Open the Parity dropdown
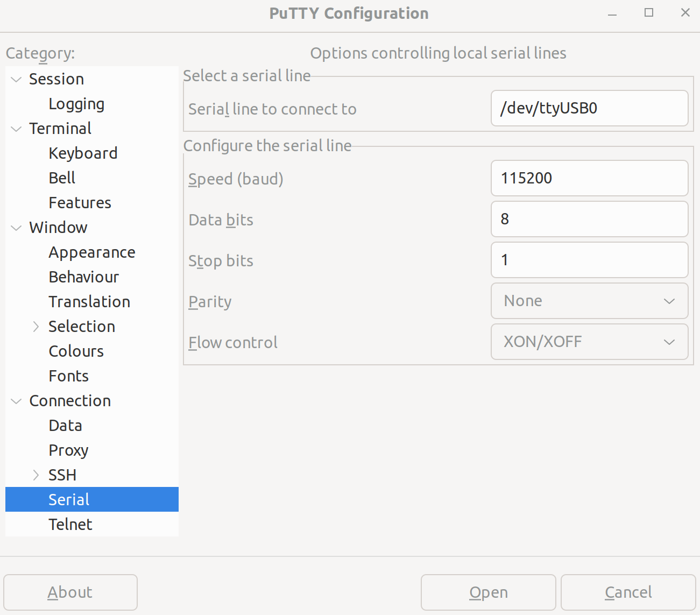Image resolution: width=700 pixels, height=615 pixels. 589,301
